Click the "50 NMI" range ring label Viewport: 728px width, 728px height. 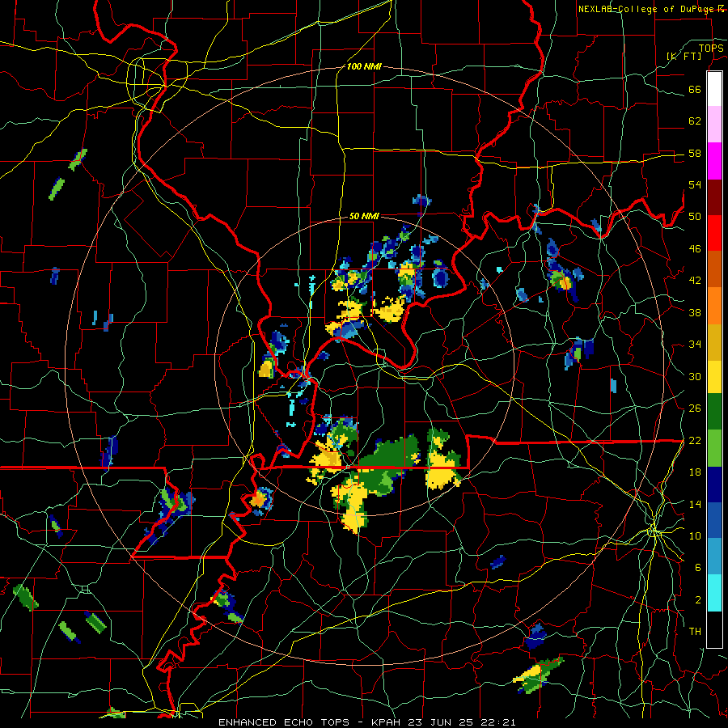point(364,216)
